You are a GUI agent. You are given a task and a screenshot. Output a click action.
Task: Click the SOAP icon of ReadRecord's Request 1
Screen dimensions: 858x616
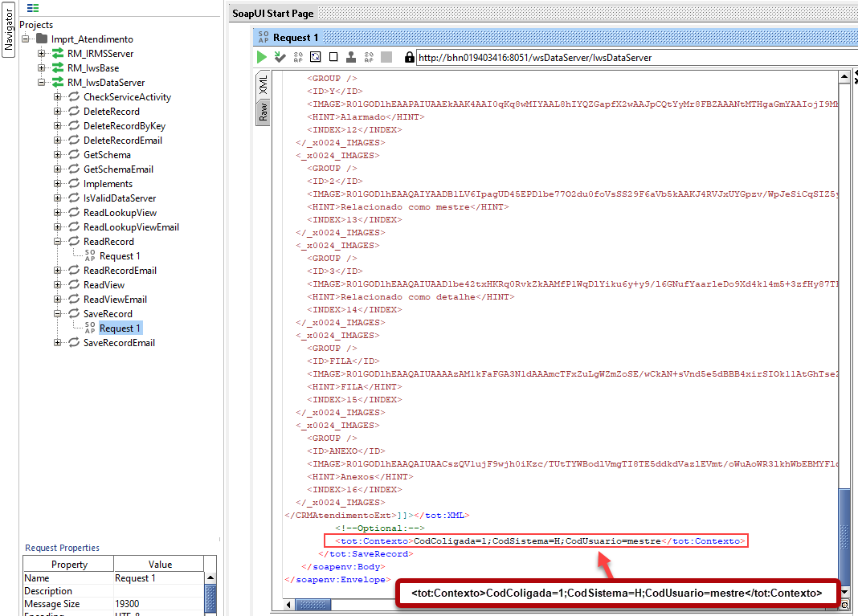[x=90, y=255]
